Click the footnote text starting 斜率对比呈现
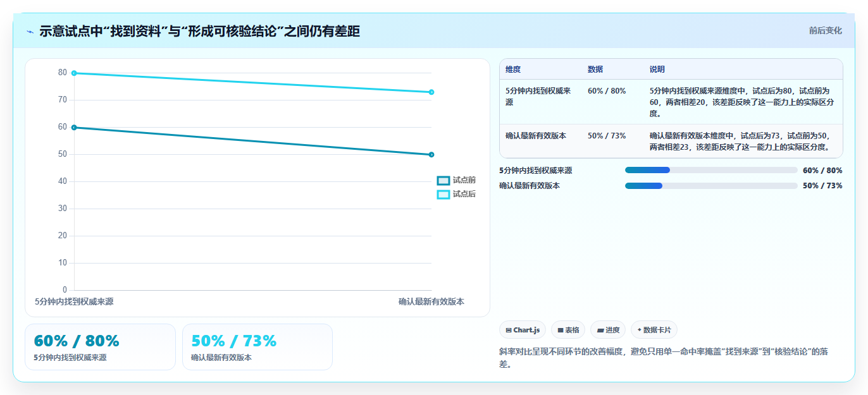 664,358
